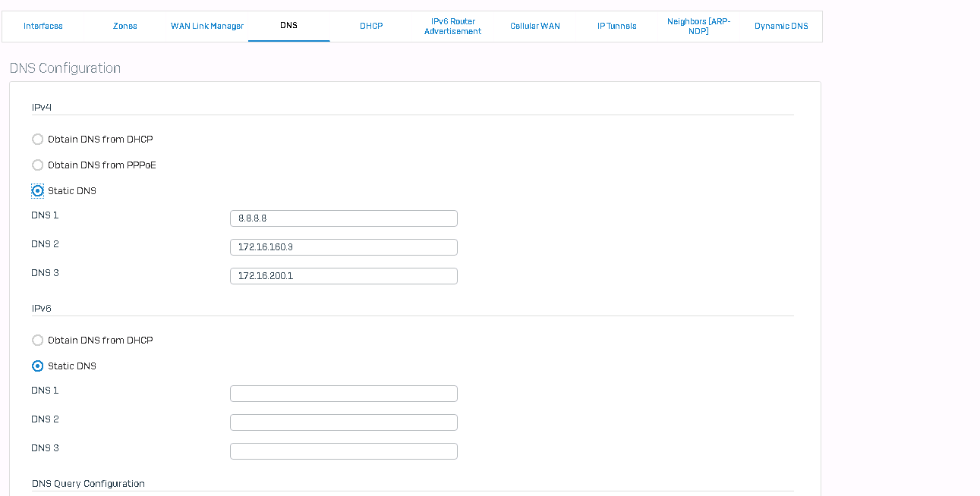Click the DNS 3 field with 172.16.200.1
Screen dimensions: 980x496
pyautogui.click(x=343, y=276)
